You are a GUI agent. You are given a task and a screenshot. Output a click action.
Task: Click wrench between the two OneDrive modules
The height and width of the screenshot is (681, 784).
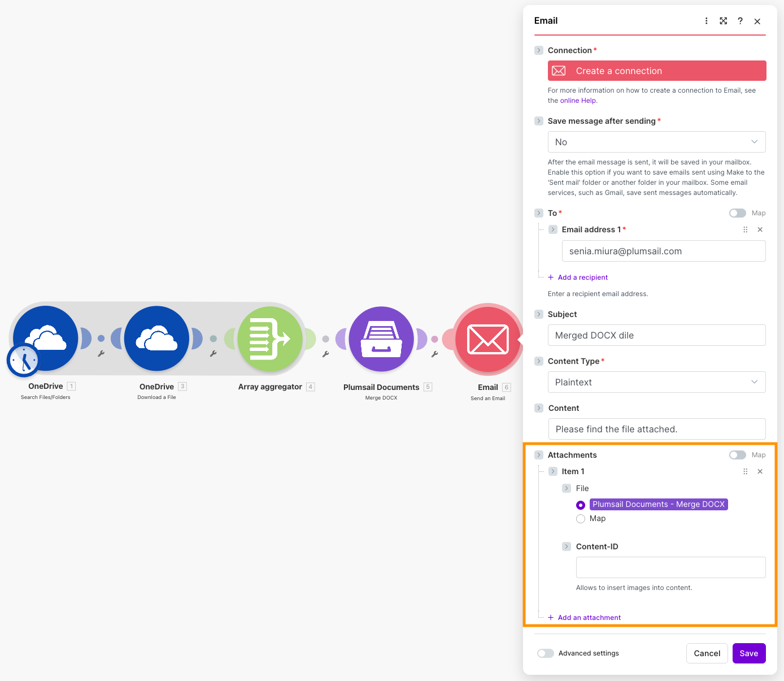101,354
